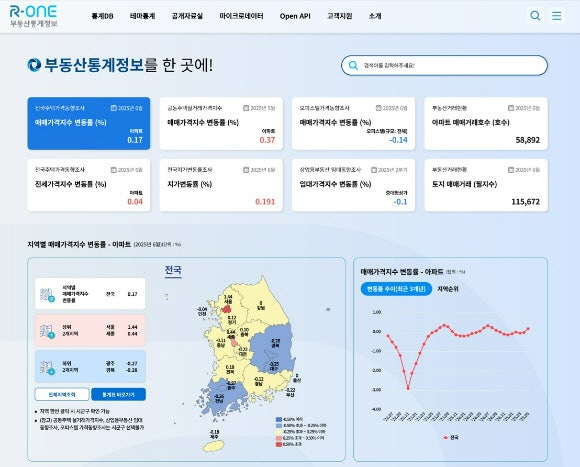Click the lowest data point on the line chart
580x467 pixels.
[x=408, y=388]
